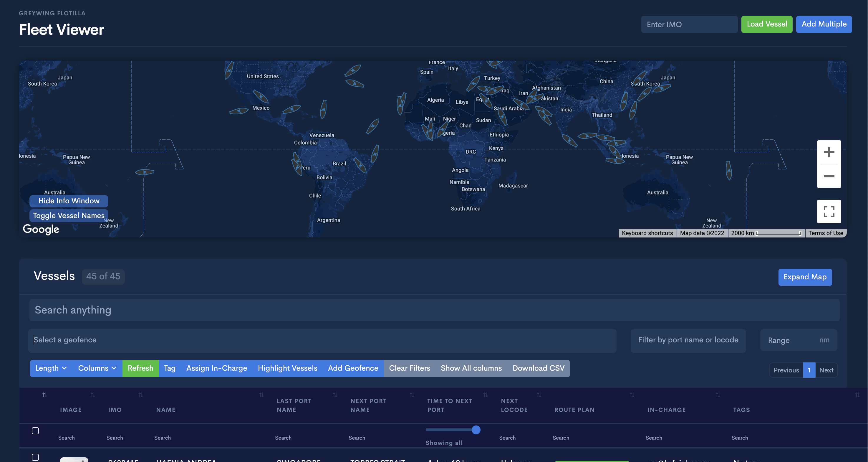The image size is (868, 462).
Task: Click the vessel marker west of Mexico
Action: coord(239,111)
